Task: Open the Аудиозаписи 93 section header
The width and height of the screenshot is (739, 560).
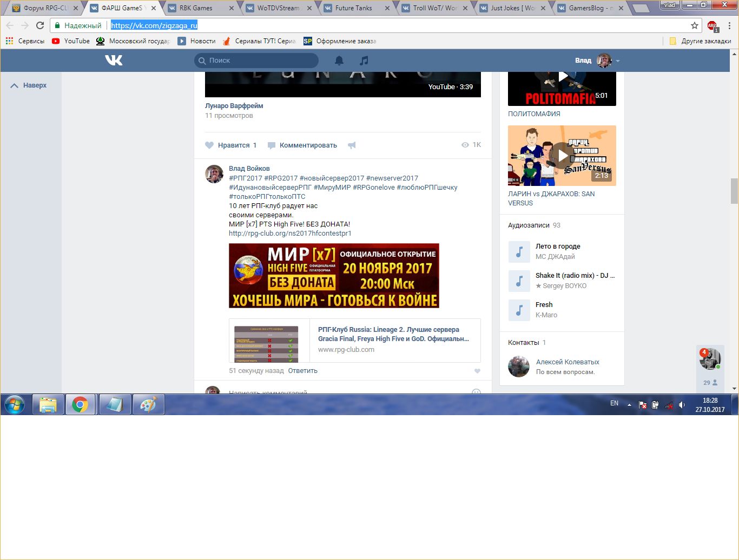Action: 535,225
